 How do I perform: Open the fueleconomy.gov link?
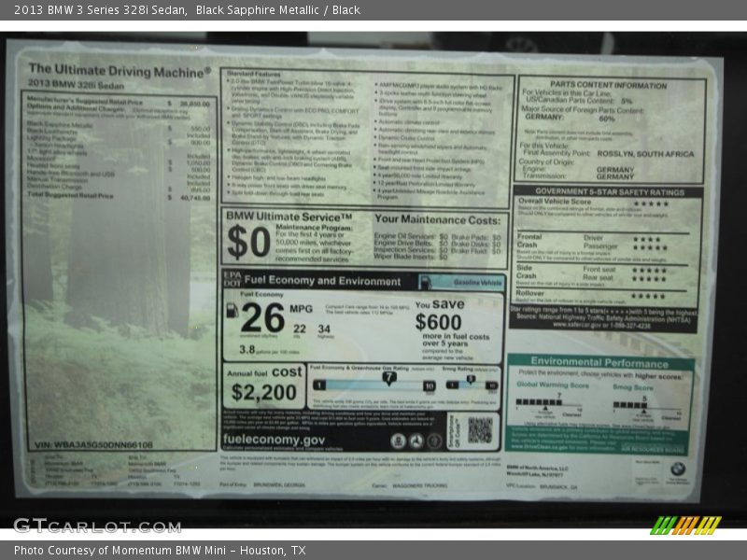[x=274, y=439]
